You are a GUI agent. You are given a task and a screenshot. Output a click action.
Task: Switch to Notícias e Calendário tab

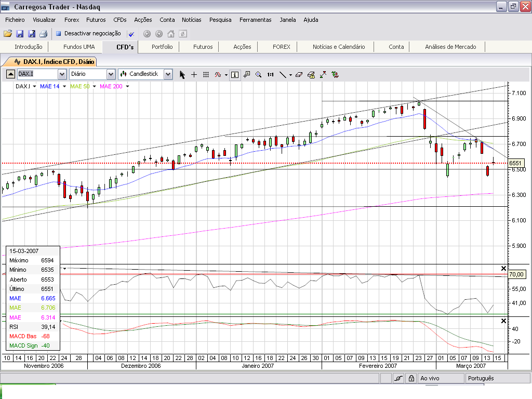(x=339, y=47)
